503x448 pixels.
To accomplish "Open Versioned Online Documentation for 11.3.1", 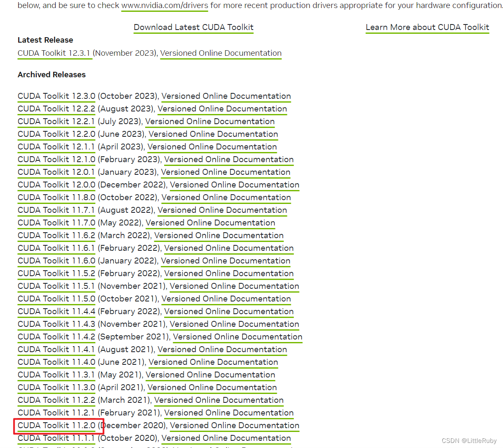I will [x=211, y=375].
